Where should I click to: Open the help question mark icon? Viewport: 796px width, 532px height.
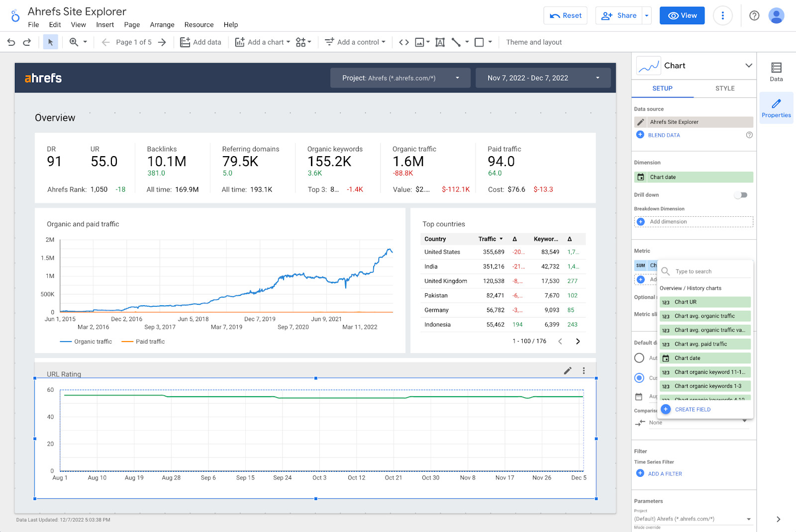pyautogui.click(x=754, y=15)
